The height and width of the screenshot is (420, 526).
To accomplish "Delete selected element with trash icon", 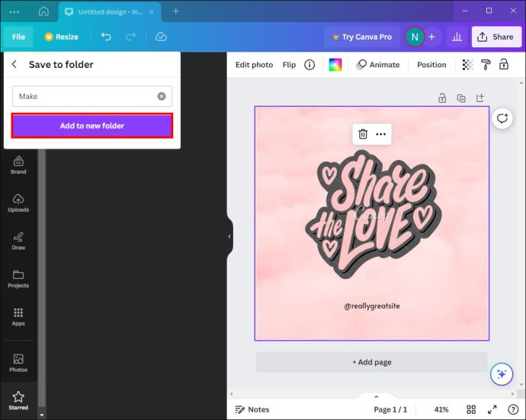I will pos(363,134).
